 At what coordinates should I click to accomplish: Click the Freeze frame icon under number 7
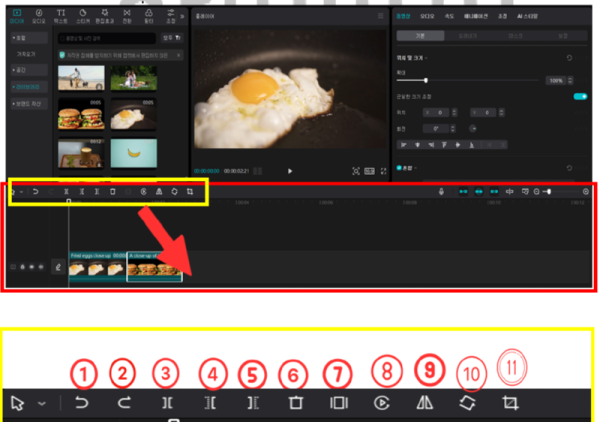(x=338, y=403)
